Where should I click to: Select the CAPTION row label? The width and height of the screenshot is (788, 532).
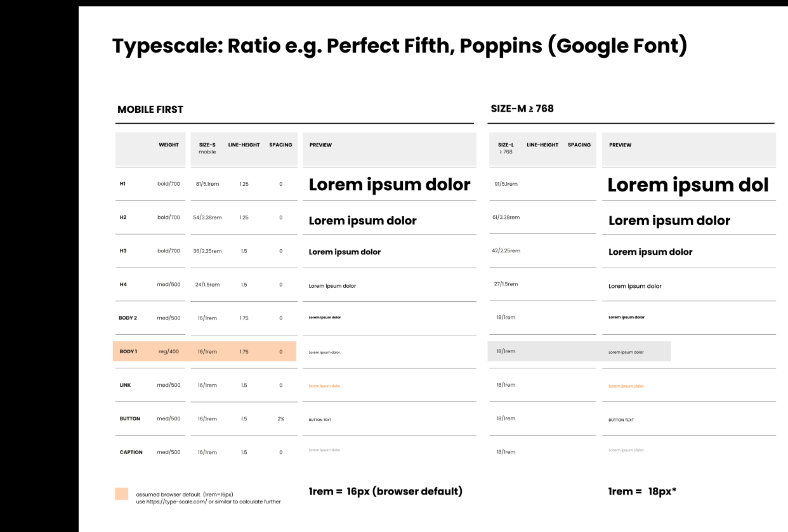pyautogui.click(x=131, y=452)
